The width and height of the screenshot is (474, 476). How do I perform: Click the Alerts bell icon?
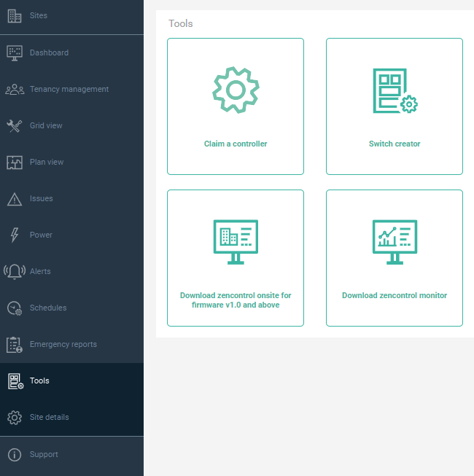(x=15, y=271)
